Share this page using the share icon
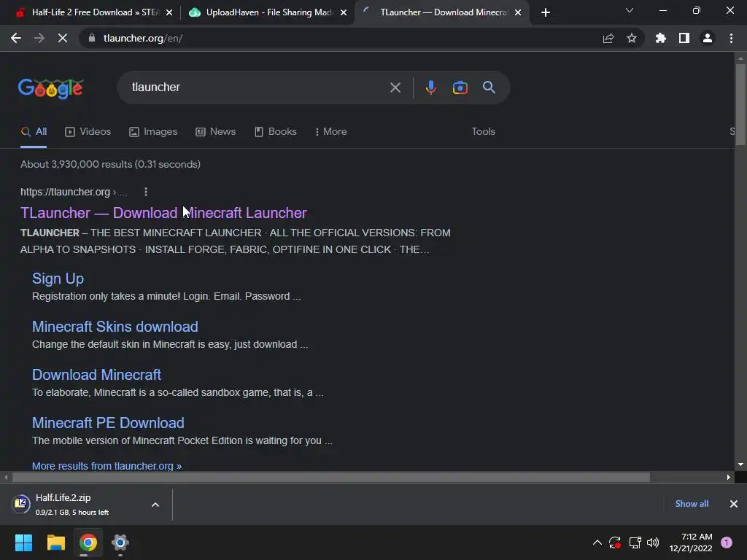747x560 pixels. tap(608, 38)
